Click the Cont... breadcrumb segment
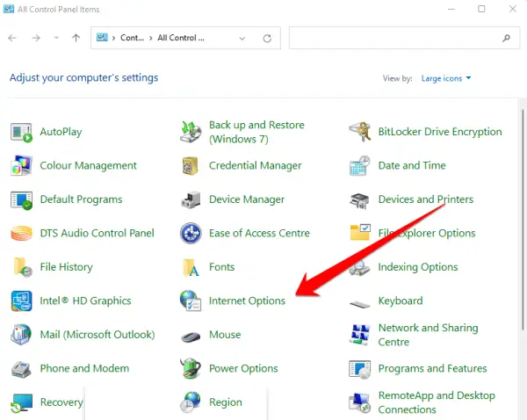This screenshot has width=527, height=420. (x=132, y=38)
